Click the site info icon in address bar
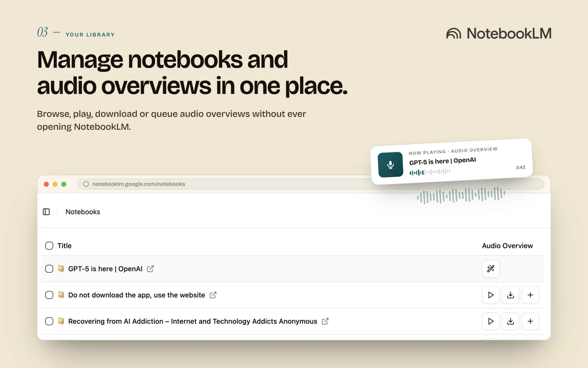Screen dimensions: 588x368 click(86, 184)
